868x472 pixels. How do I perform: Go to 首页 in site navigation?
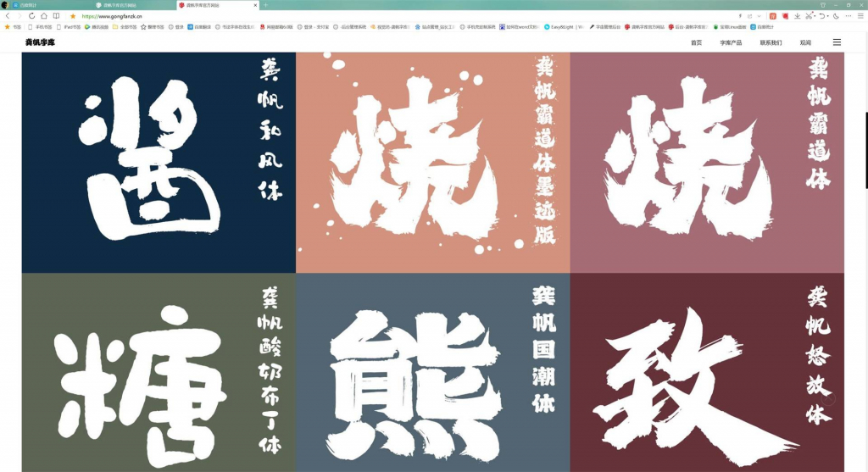(697, 42)
